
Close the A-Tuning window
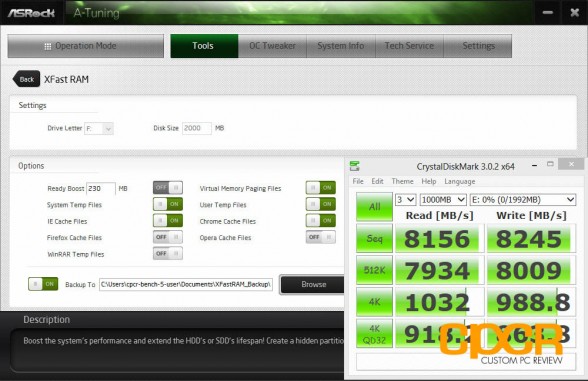574,13
